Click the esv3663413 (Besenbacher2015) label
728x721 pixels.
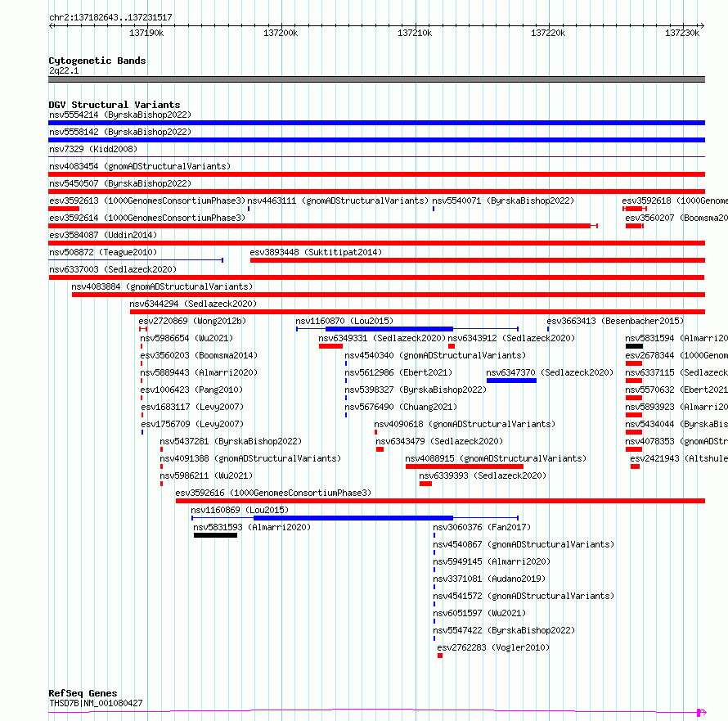click(615, 321)
